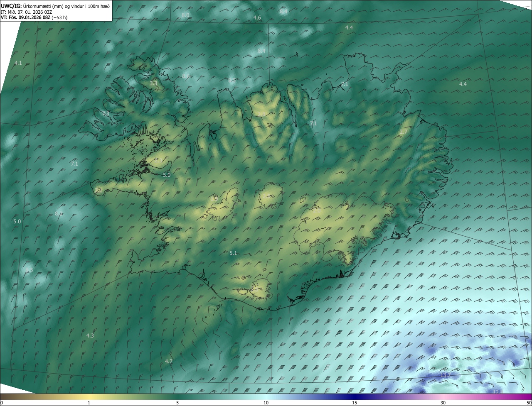Click the 4.3 value label over the sea
The width and height of the screenshot is (532, 406).
(90, 335)
